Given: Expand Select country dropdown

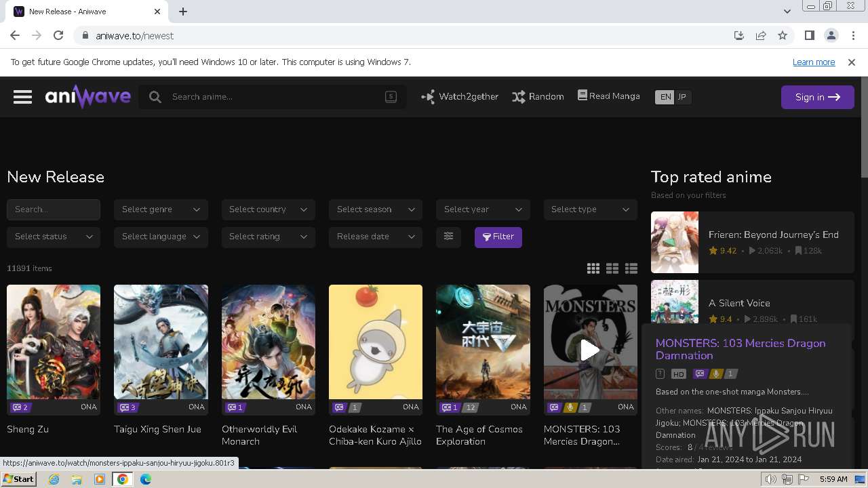Looking at the screenshot, I should point(268,209).
